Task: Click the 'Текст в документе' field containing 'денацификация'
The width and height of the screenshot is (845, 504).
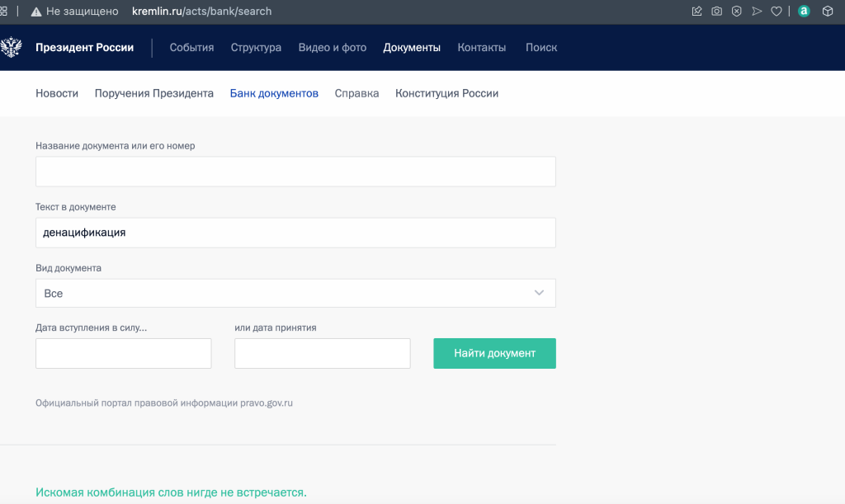Action: click(x=295, y=233)
